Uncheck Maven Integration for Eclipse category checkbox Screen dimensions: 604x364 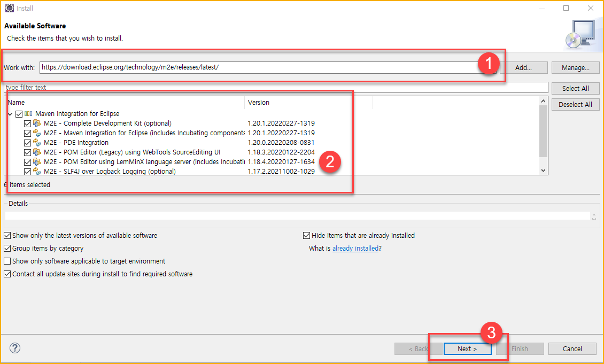(x=19, y=114)
